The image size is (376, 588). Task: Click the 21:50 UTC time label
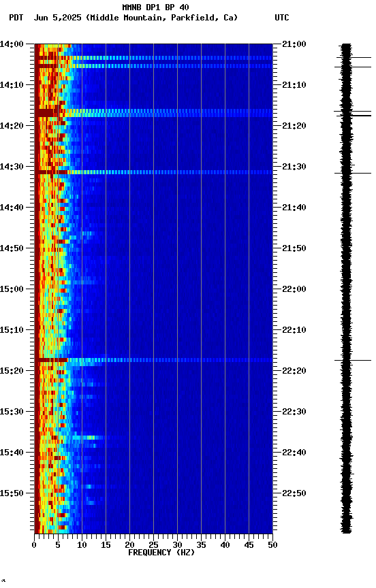tap(294, 248)
